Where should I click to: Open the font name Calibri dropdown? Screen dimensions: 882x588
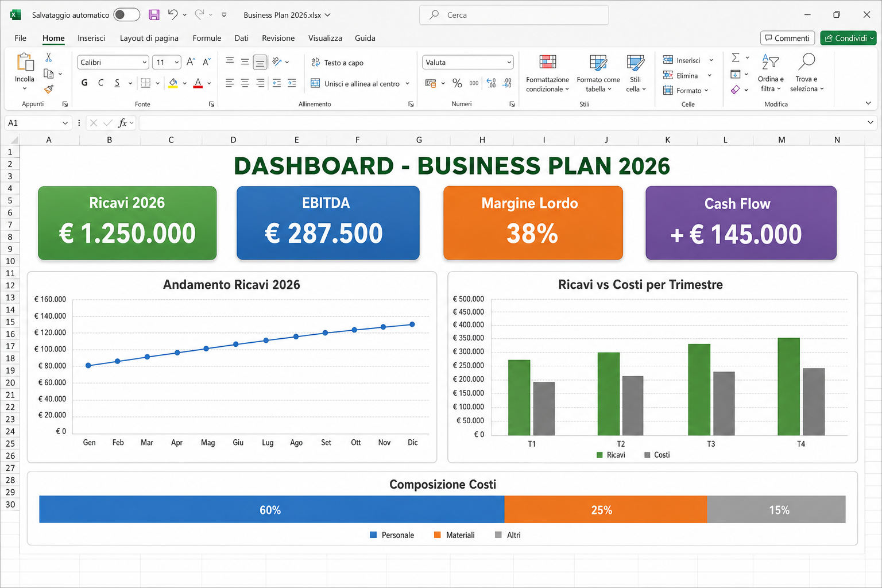[144, 62]
